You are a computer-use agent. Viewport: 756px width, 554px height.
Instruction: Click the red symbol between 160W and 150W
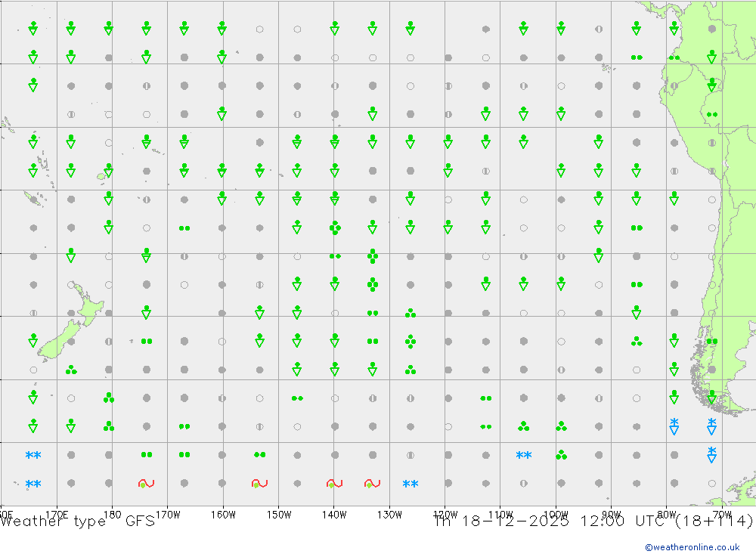tap(259, 484)
